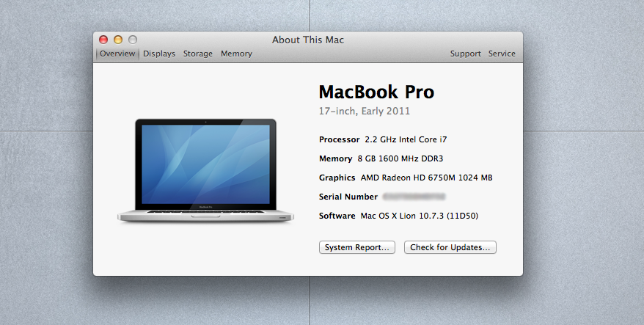Click the Graphics label
This screenshot has width=644, height=325.
click(337, 178)
